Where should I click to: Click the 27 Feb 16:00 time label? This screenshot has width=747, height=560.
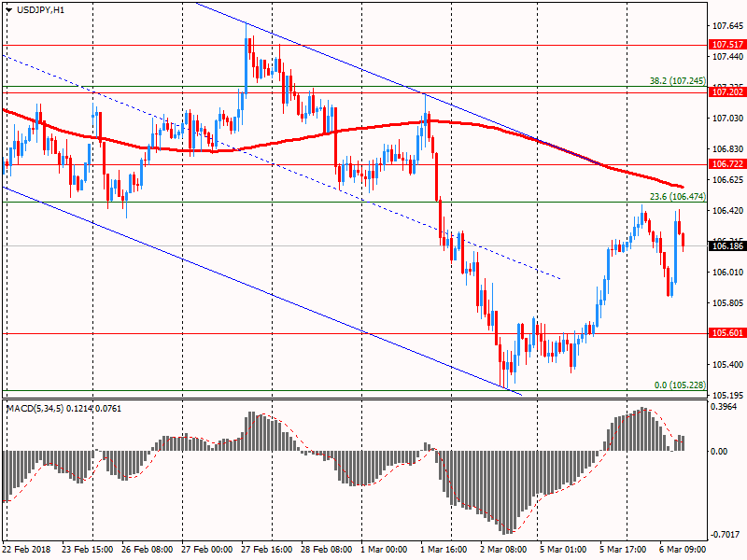[266, 549]
